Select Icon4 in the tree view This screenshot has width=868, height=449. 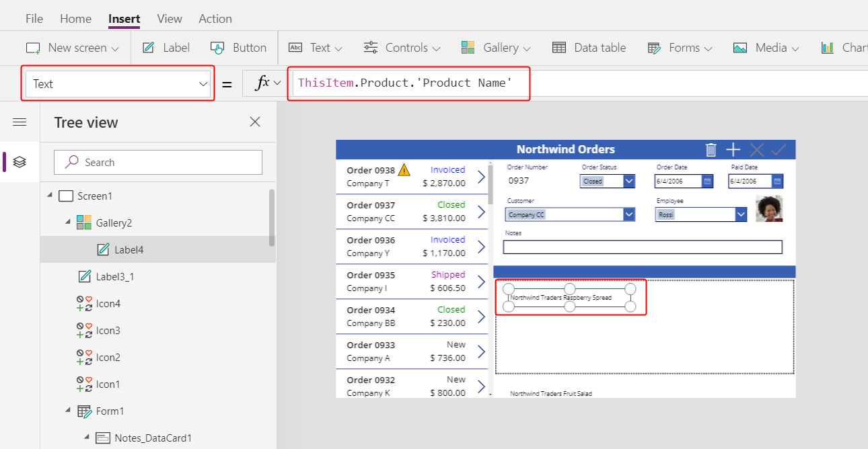108,303
